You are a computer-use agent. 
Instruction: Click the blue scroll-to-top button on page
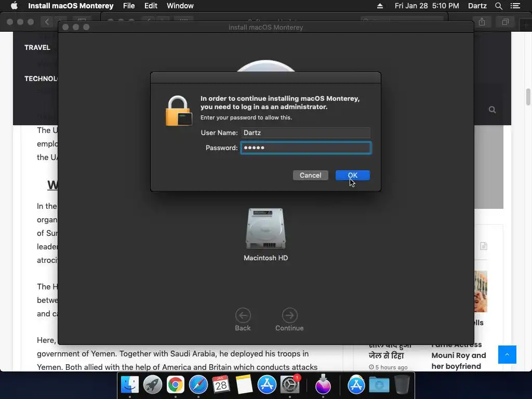click(507, 354)
